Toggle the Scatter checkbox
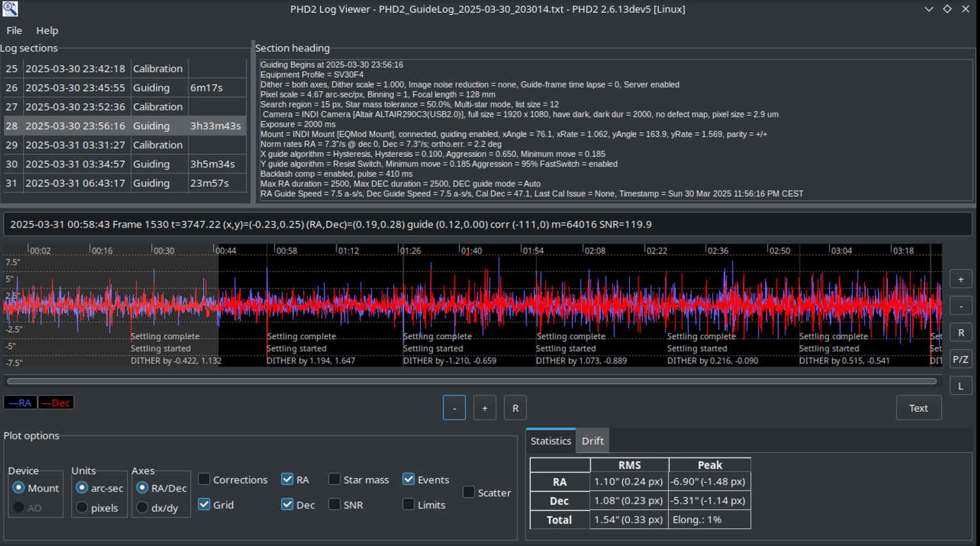Viewport: 980px width, 546px height. pyautogui.click(x=469, y=492)
